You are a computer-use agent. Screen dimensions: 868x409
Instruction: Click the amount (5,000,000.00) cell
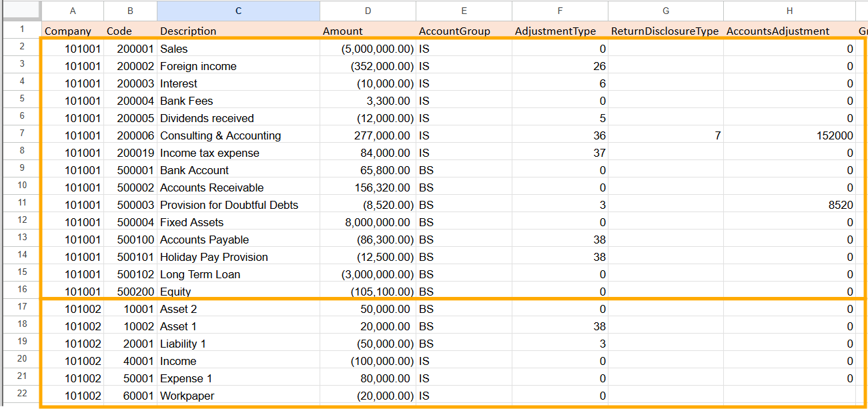[368, 49]
